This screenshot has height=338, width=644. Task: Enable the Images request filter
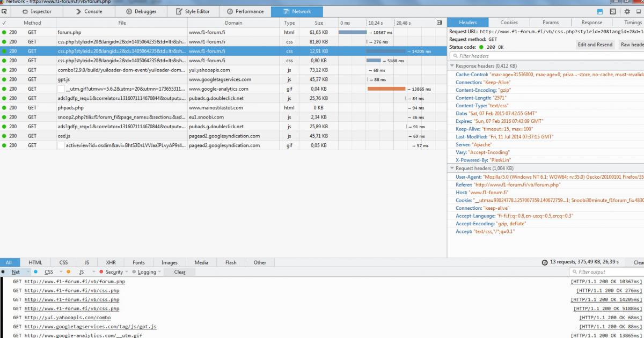coord(169,262)
